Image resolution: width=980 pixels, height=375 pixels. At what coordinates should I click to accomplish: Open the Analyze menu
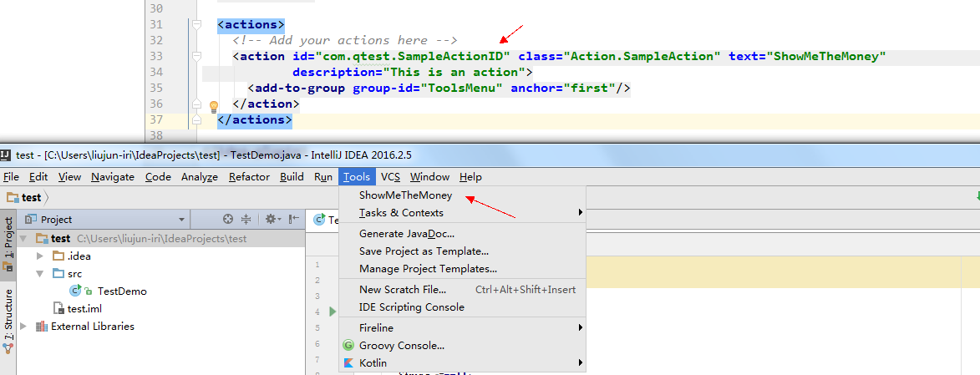pyautogui.click(x=200, y=177)
